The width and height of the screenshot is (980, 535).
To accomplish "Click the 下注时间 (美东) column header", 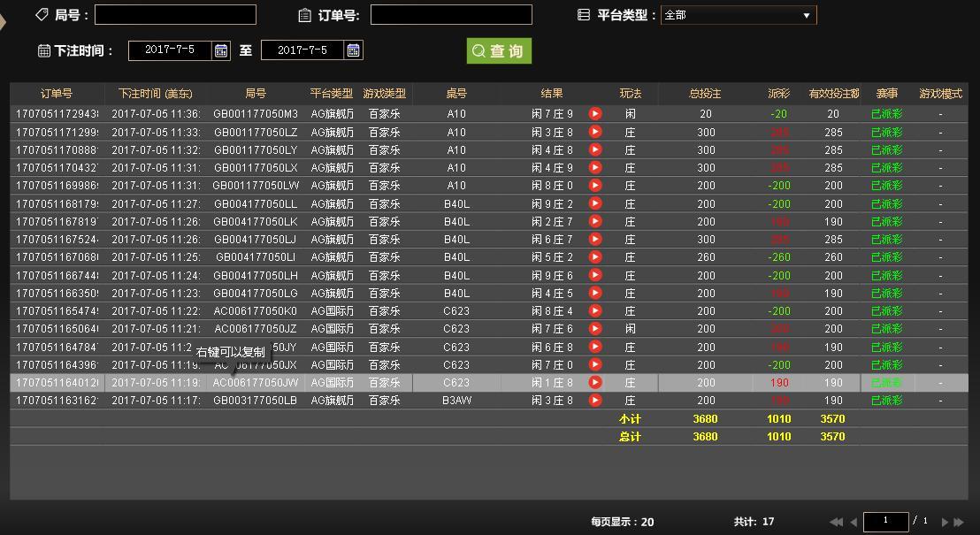I will [x=155, y=94].
